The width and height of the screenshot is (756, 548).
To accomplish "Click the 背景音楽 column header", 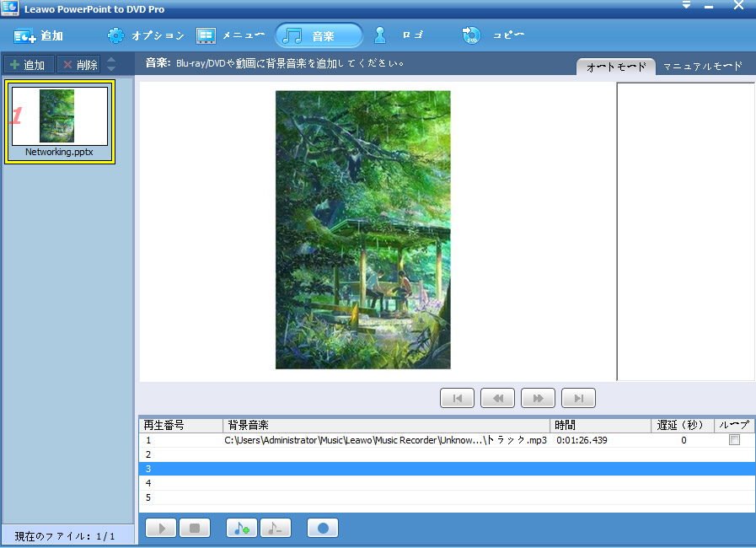I will [386, 425].
